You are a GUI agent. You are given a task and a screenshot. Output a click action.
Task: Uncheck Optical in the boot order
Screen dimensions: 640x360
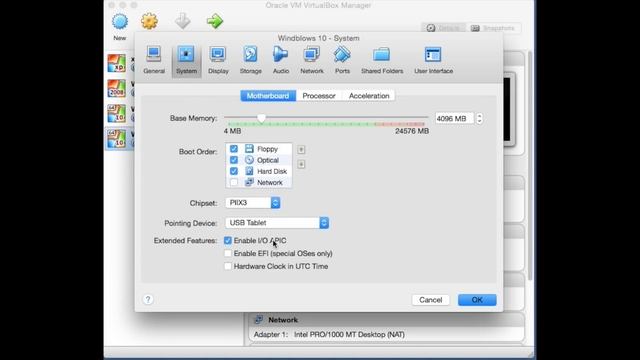click(233, 160)
